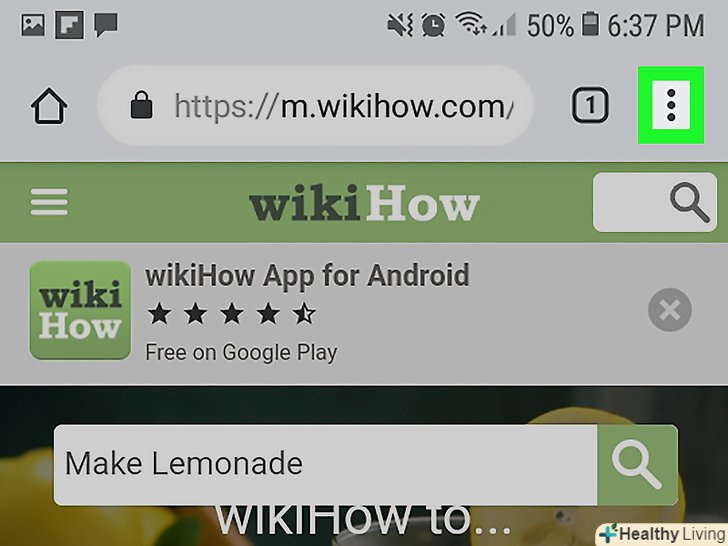Tap the Healthy Living badge

click(663, 534)
